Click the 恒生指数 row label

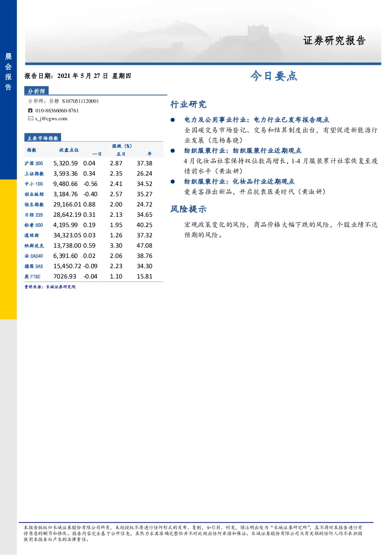click(x=34, y=205)
